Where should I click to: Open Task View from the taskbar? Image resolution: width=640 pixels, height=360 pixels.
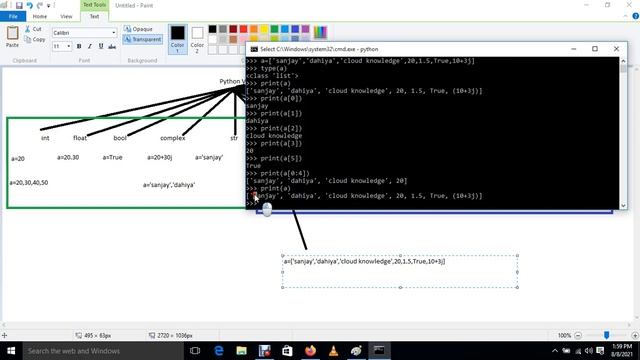(x=195, y=351)
